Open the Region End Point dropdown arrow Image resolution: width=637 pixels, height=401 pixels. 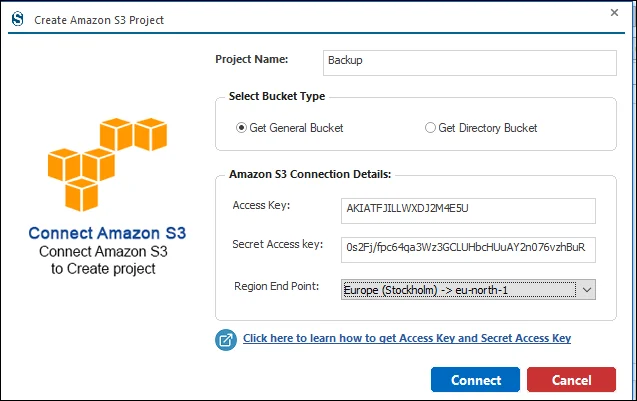pos(587,290)
